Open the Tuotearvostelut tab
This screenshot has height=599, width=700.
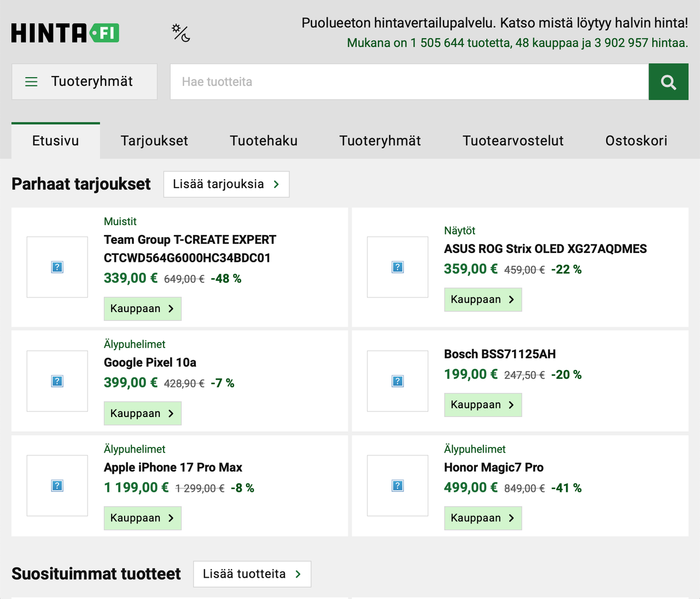[513, 140]
